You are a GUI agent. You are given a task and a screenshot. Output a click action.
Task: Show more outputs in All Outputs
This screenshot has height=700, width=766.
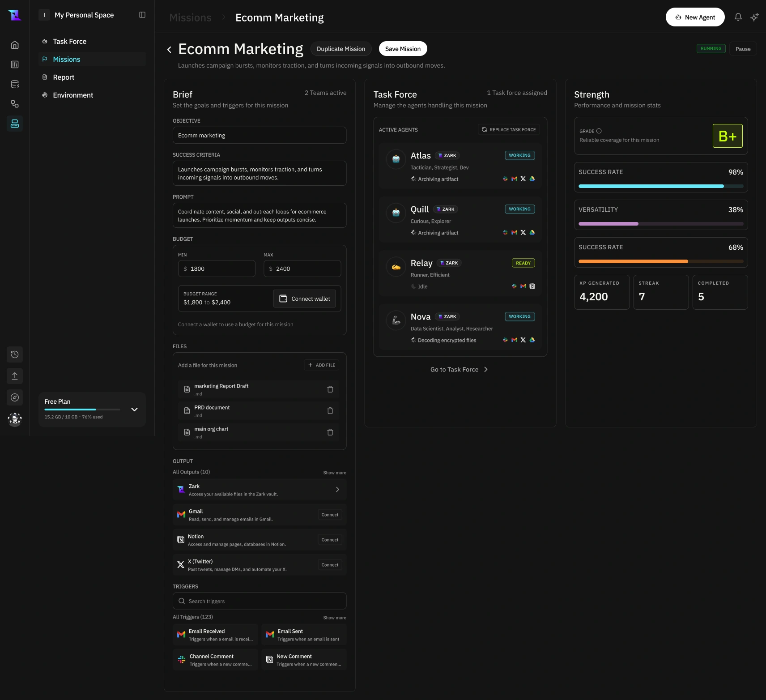335,473
